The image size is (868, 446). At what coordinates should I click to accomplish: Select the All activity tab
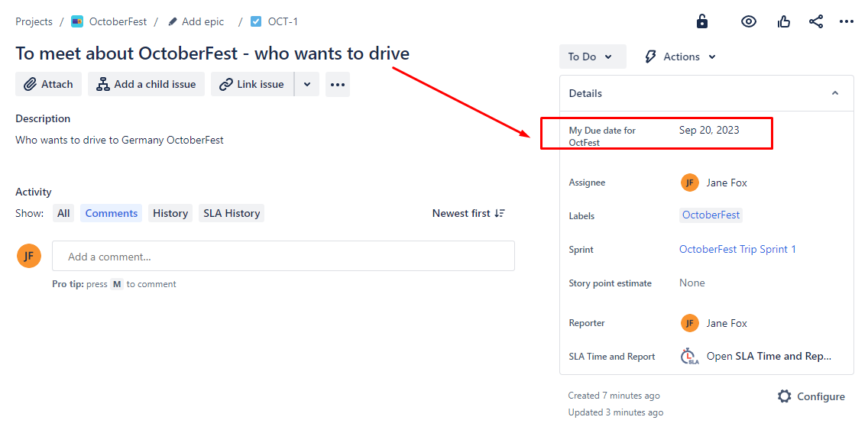[63, 213]
